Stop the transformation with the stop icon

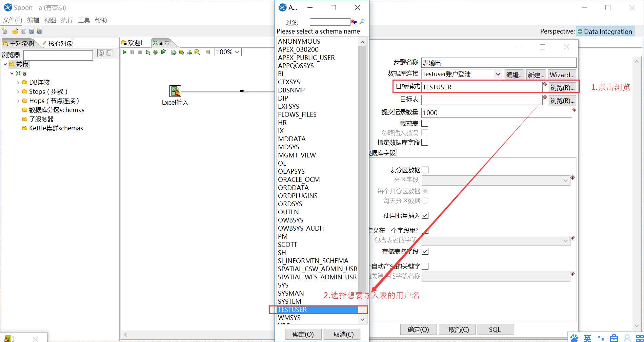(140, 52)
